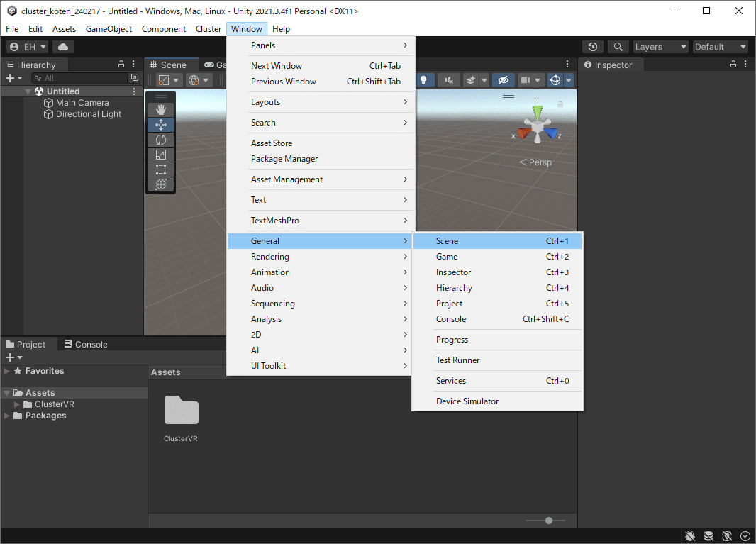Open the Cluster menu
756x544 pixels.
coord(209,29)
